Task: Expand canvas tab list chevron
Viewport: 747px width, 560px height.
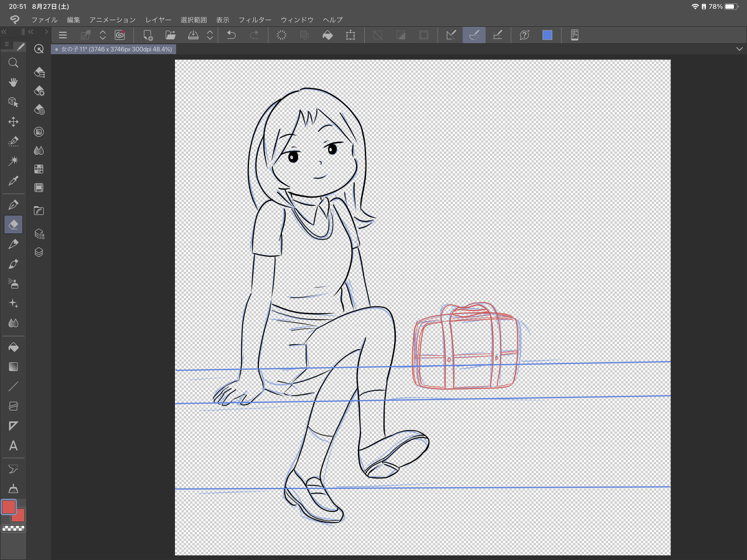Action: point(739,49)
